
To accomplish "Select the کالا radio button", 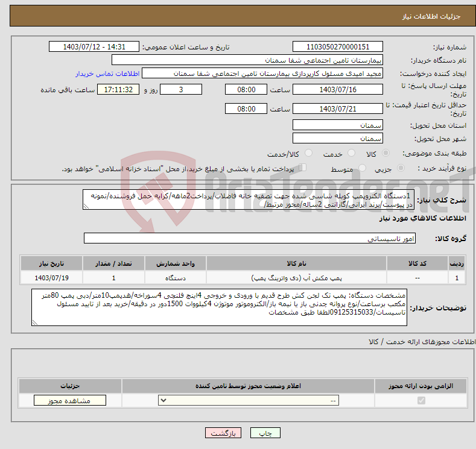I will [x=386, y=153].
